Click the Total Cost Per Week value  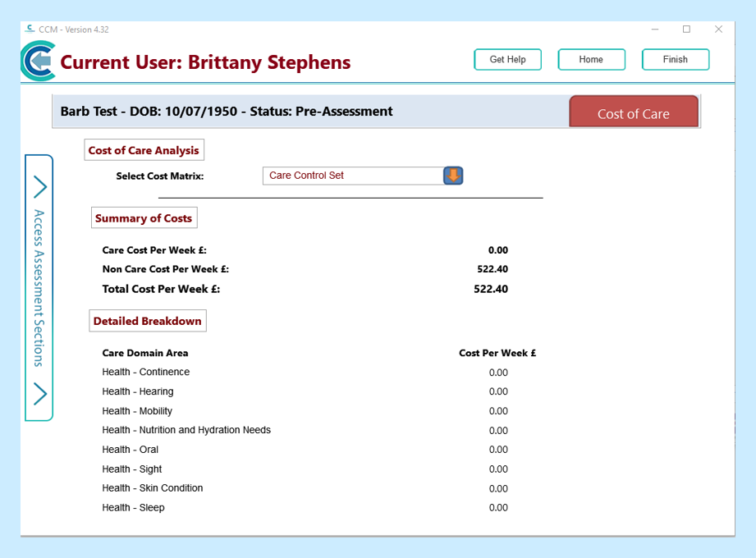491,289
